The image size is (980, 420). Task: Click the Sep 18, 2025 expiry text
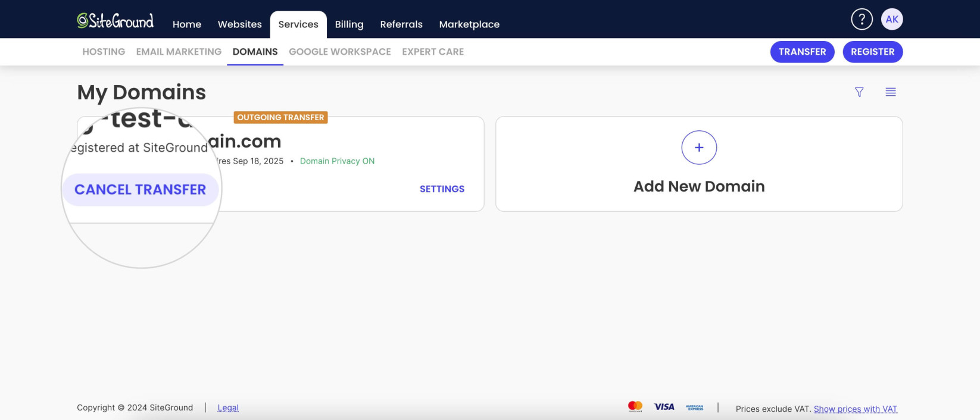(x=258, y=161)
